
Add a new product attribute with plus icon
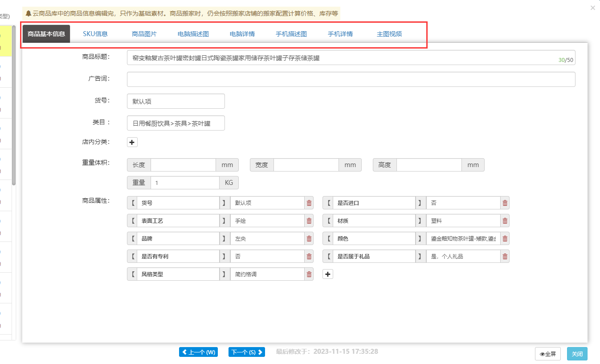point(328,274)
